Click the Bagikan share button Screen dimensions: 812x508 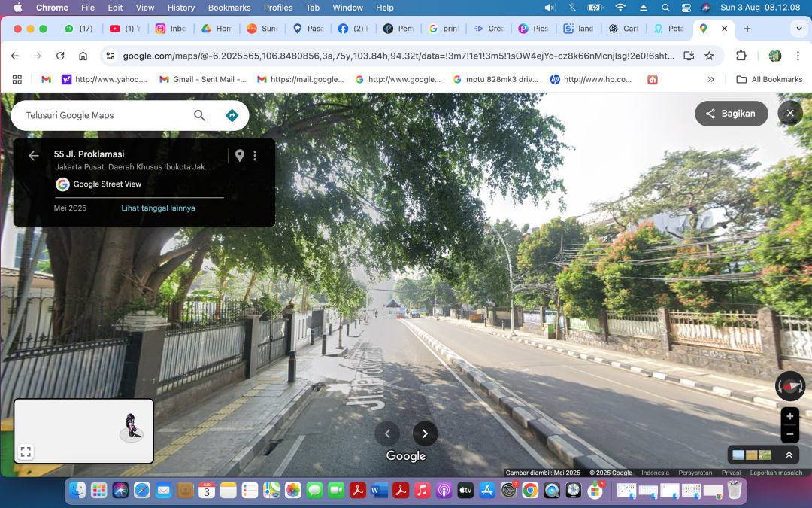(731, 114)
